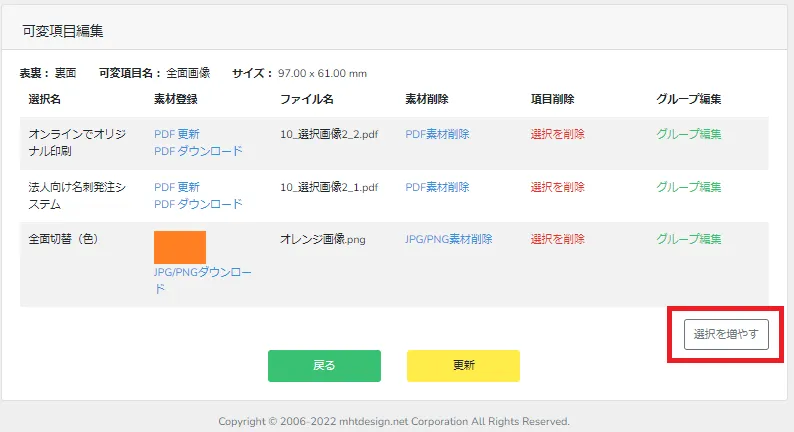
Task: Click PDF ダウンロード for オンラインでオリジナル印刷
Action: (198, 151)
